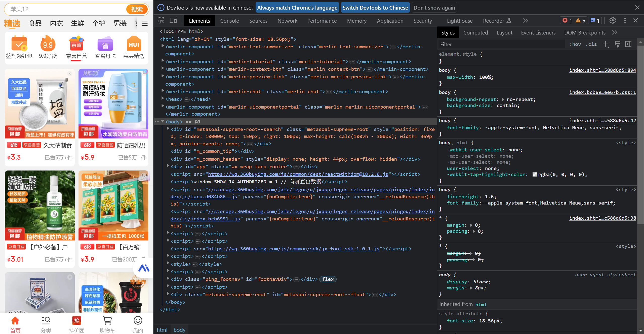Tap the 签到领红包 check-in icon
This screenshot has width=644, height=334.
[19, 47]
